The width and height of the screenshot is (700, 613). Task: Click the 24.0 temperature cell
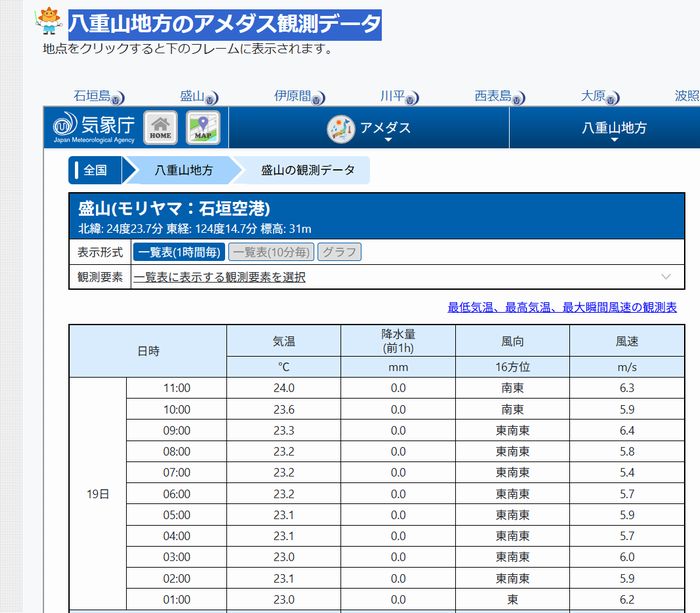283,388
